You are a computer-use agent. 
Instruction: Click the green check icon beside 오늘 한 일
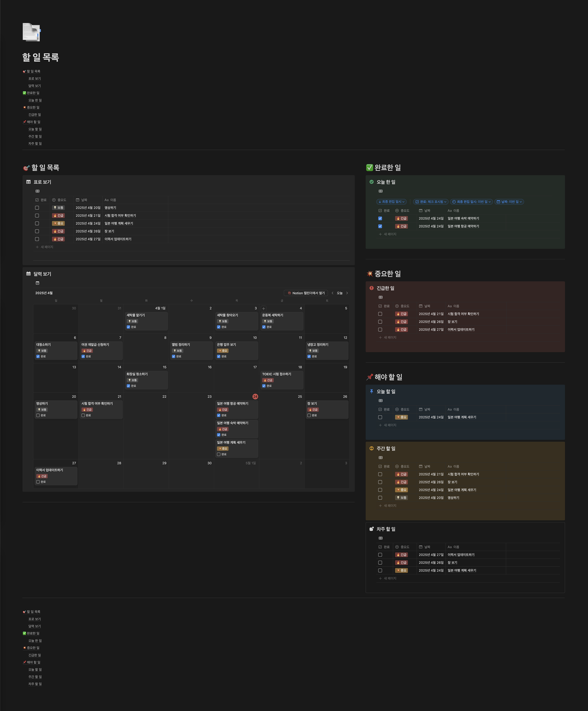[372, 182]
